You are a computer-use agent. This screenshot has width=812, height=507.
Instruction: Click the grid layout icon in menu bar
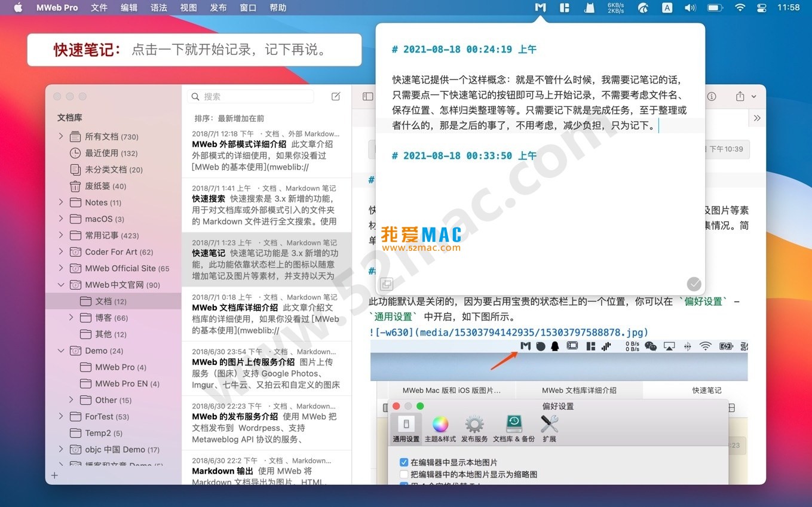coord(565,8)
